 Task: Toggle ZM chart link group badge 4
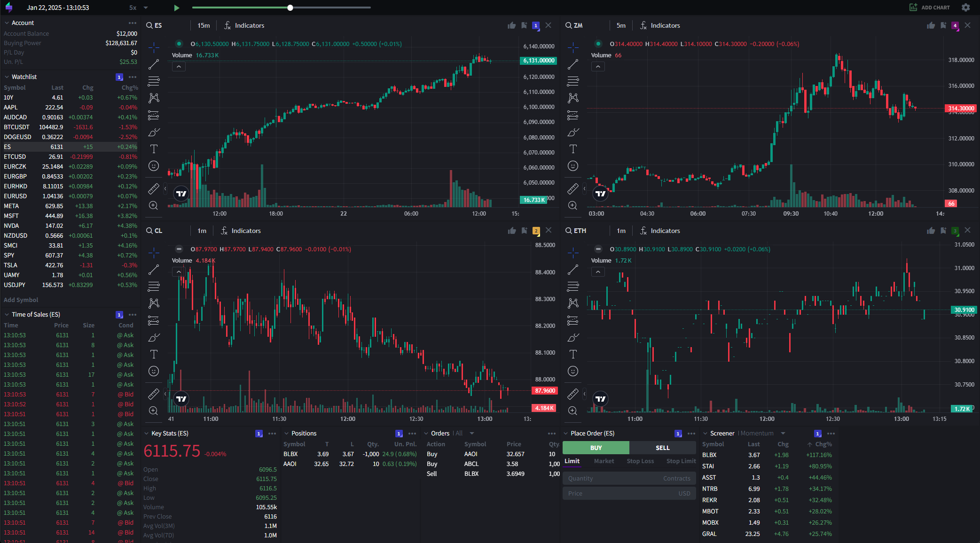[x=955, y=25]
